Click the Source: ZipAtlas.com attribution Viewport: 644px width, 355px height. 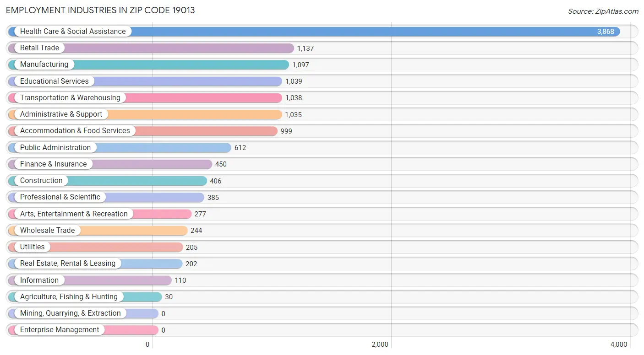603,11
